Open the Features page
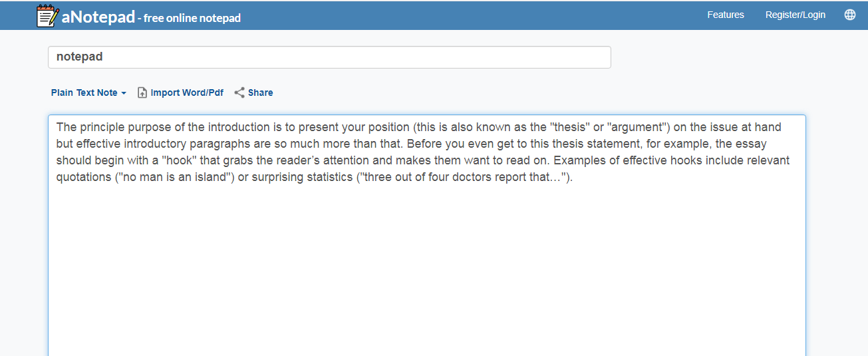 click(x=725, y=15)
